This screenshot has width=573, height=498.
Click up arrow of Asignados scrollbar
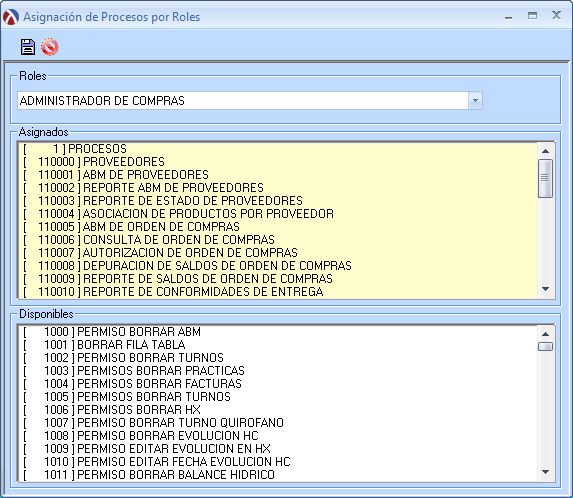tap(545, 151)
